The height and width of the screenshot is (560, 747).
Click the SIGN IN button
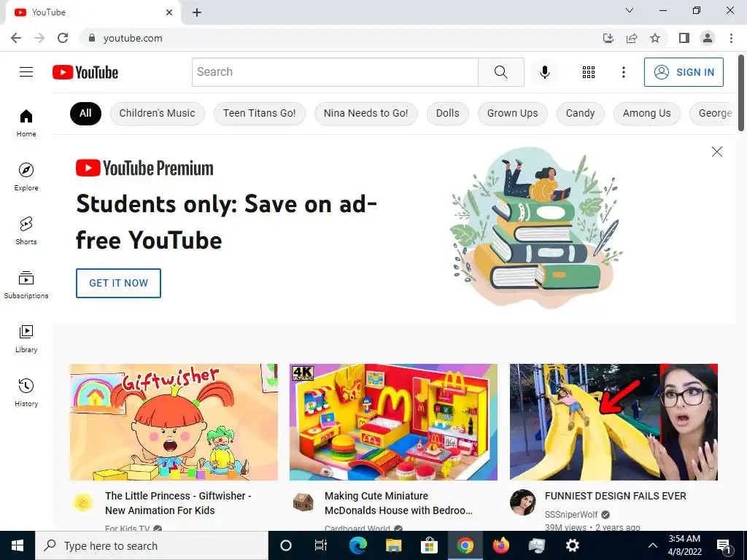click(x=684, y=72)
